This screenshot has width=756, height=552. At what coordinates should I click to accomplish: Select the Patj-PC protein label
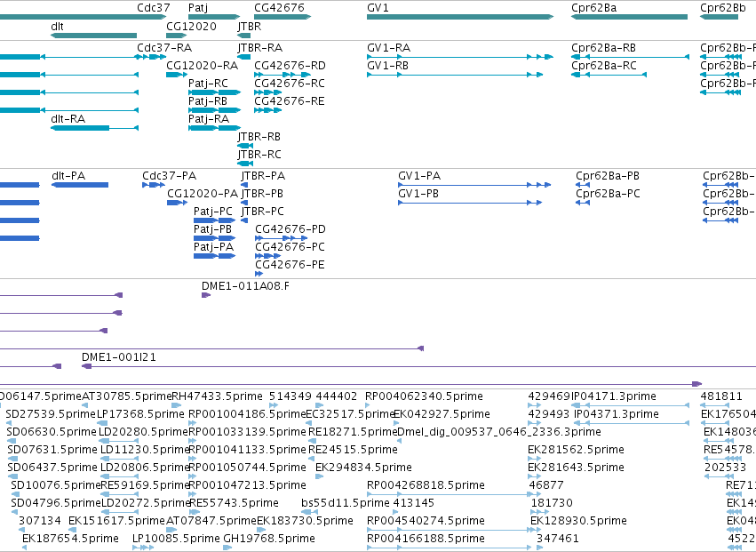pyautogui.click(x=213, y=212)
